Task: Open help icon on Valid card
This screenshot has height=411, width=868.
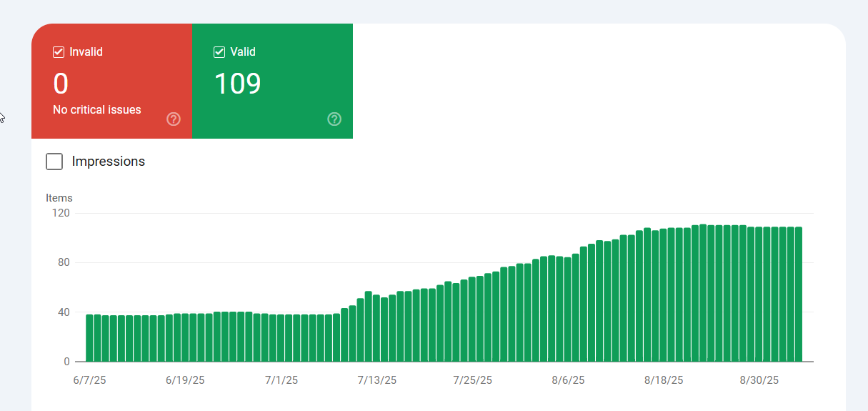Action: point(334,119)
